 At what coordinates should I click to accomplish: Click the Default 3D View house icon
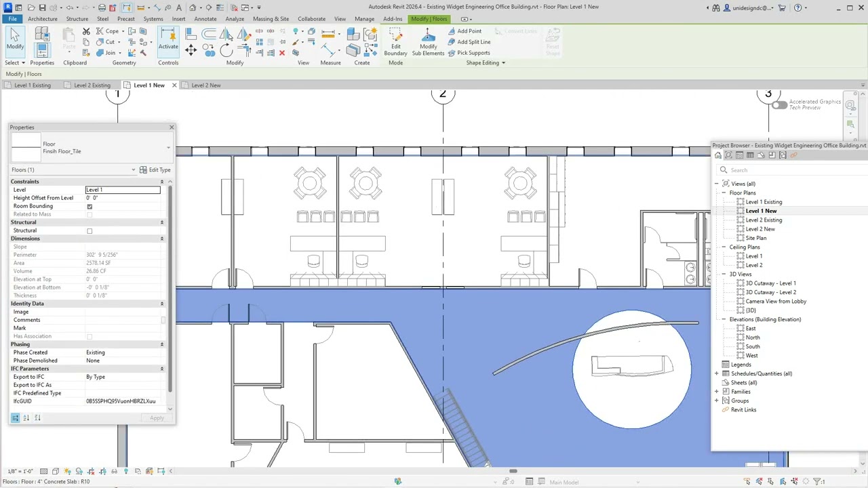tap(193, 7)
